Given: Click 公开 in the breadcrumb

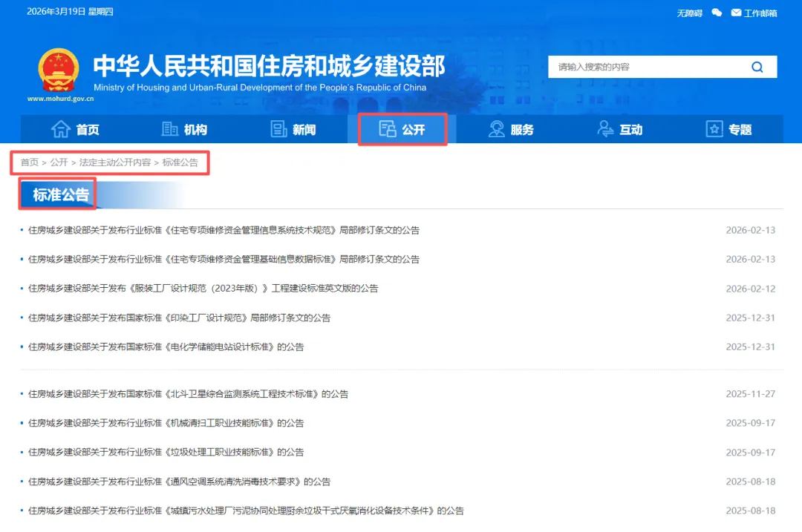Looking at the screenshot, I should coord(59,162).
